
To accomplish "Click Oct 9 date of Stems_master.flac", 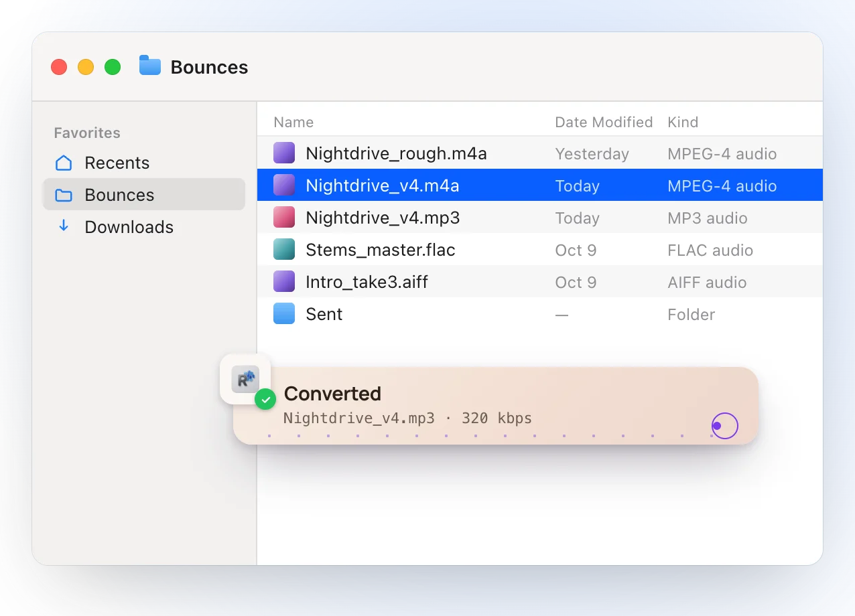I will (x=576, y=250).
